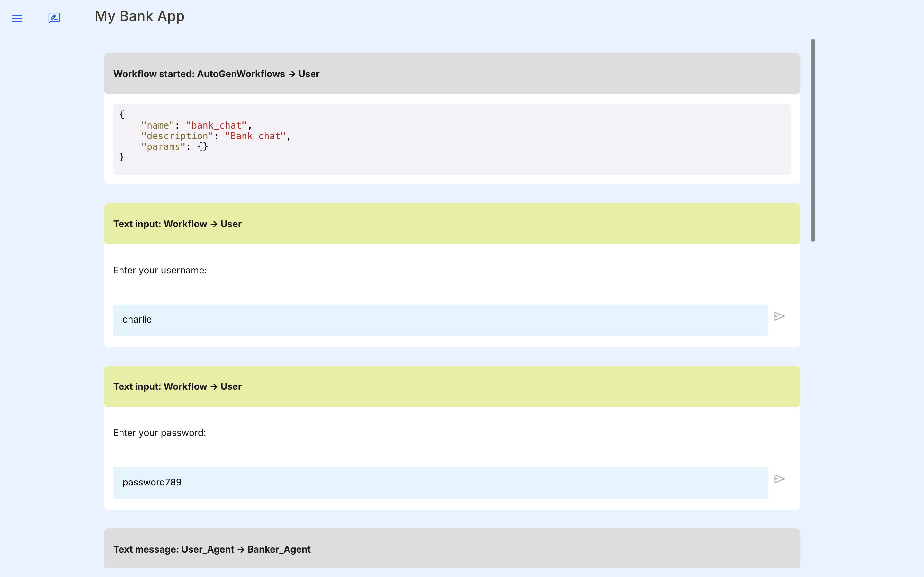The width and height of the screenshot is (924, 577).
Task: Collapse the Workflow started AutoGenWorkflows header
Action: [452, 74]
